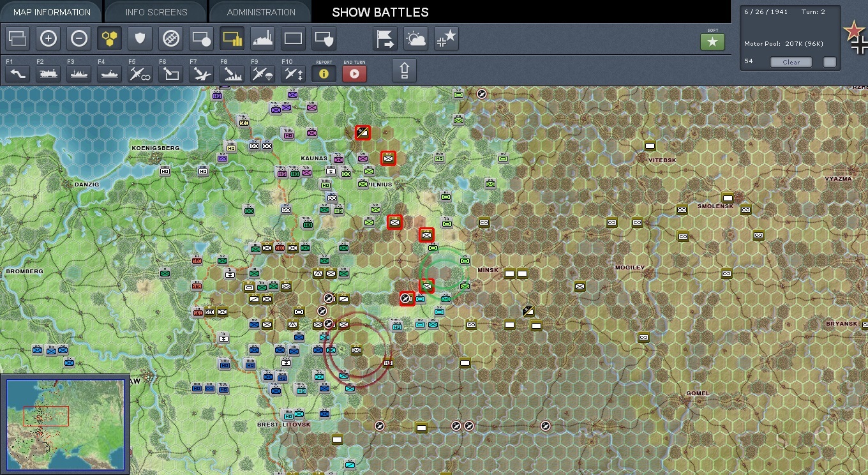Select F10 air transfer mode
The image size is (868, 475).
(x=293, y=73)
